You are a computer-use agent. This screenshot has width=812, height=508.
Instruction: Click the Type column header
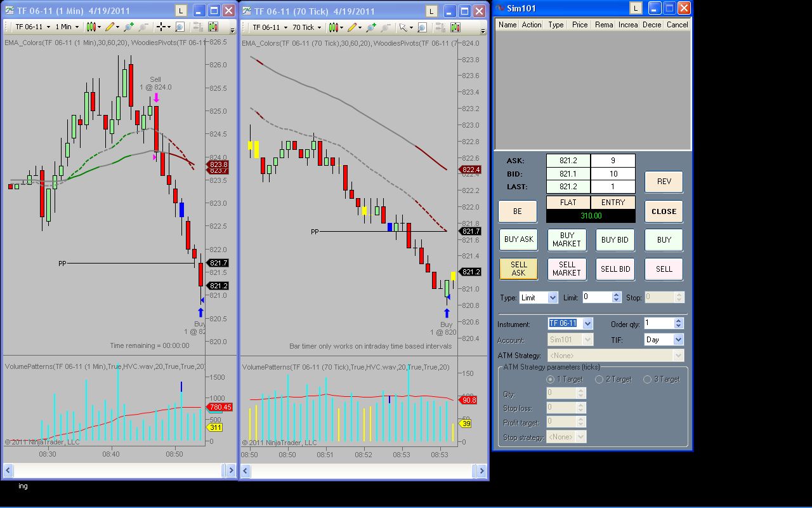coord(556,25)
